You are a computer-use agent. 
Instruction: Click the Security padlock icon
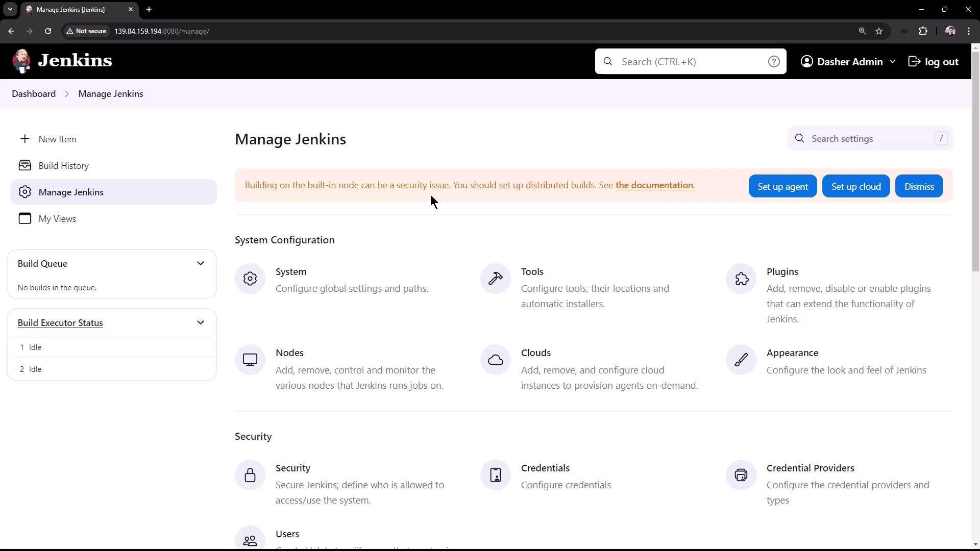click(x=250, y=475)
